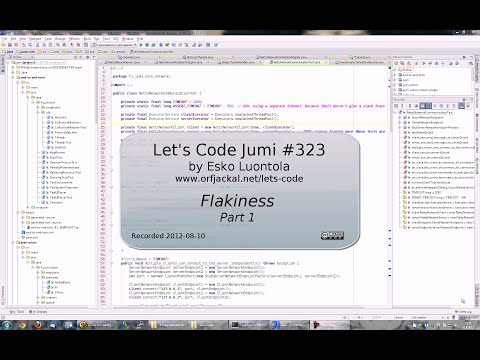Viewport: 480px width, 360px height.
Task: Click the green Run arrow icon
Action: (141, 45)
